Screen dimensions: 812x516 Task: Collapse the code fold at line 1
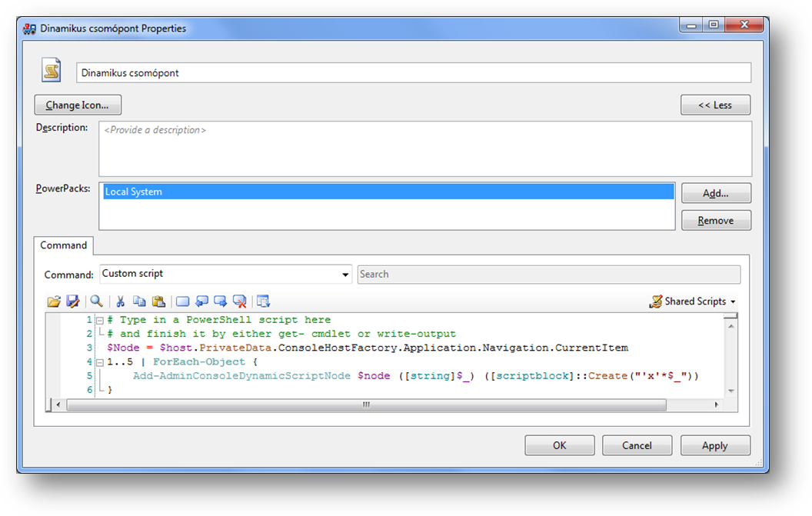tap(100, 320)
